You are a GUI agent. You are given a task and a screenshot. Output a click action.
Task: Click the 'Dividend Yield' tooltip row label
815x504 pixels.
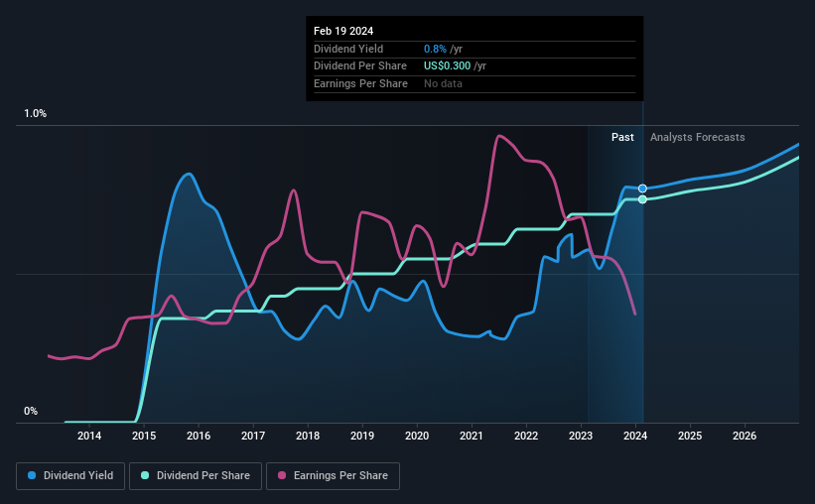coord(348,49)
